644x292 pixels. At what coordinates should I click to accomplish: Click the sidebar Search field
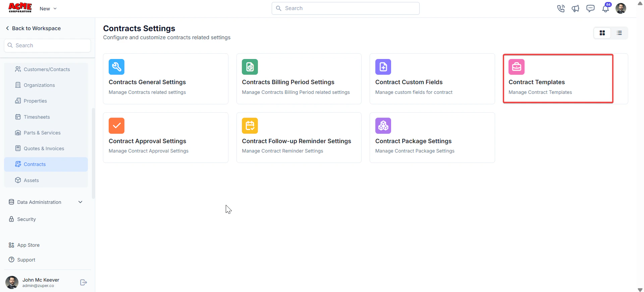click(x=47, y=46)
